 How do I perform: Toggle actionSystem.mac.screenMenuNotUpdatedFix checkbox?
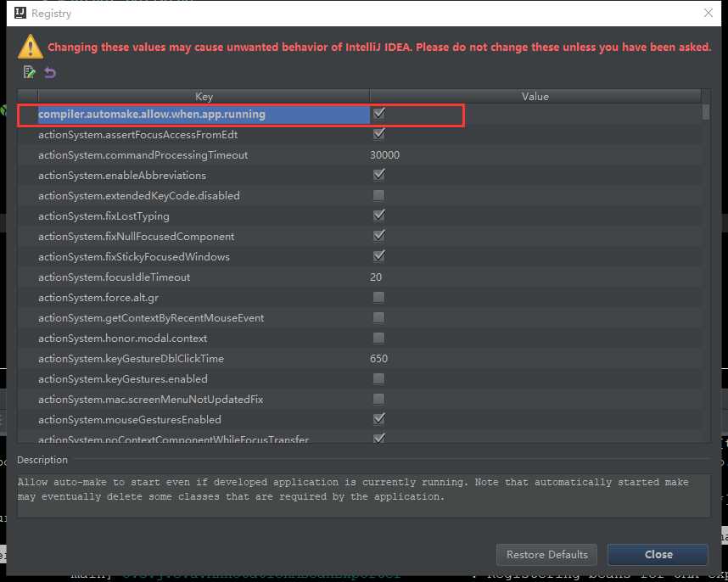click(x=379, y=399)
